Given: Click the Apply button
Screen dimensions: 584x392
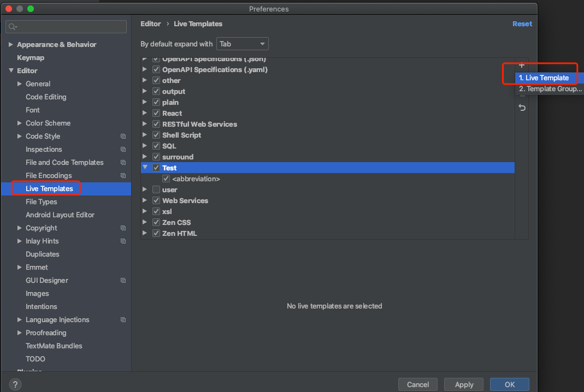Looking at the screenshot, I should (464, 384).
